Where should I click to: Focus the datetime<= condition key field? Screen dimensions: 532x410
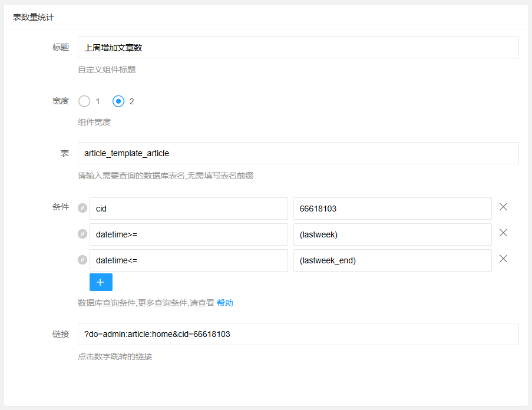[x=189, y=260]
